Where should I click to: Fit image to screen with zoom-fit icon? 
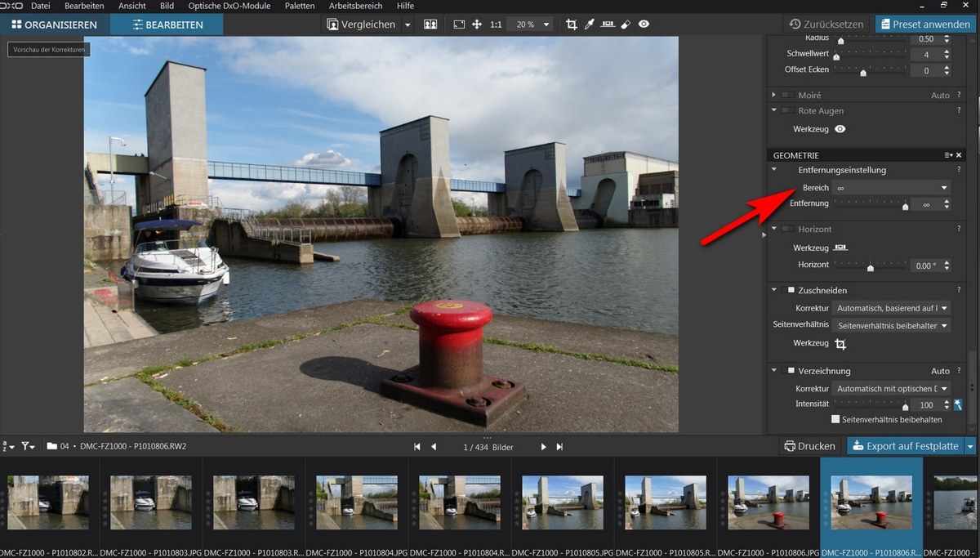(459, 25)
